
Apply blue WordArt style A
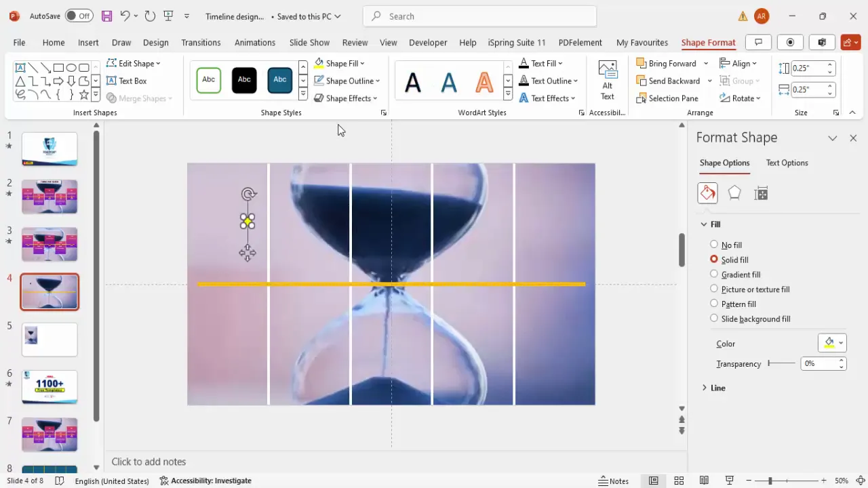449,82
